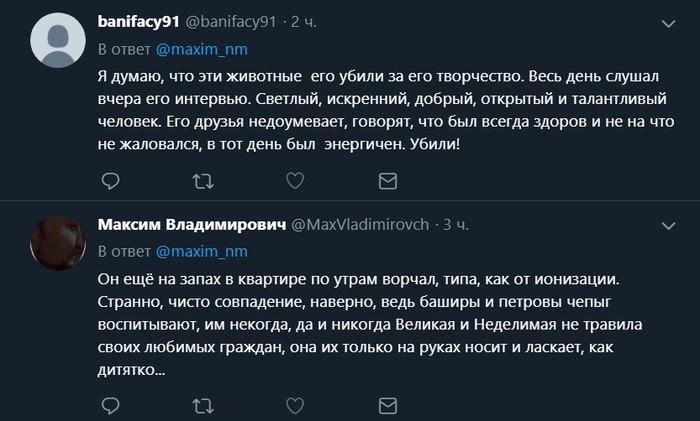Open the "2 ч." timestamp
The image size is (700, 421).
pyautogui.click(x=302, y=20)
